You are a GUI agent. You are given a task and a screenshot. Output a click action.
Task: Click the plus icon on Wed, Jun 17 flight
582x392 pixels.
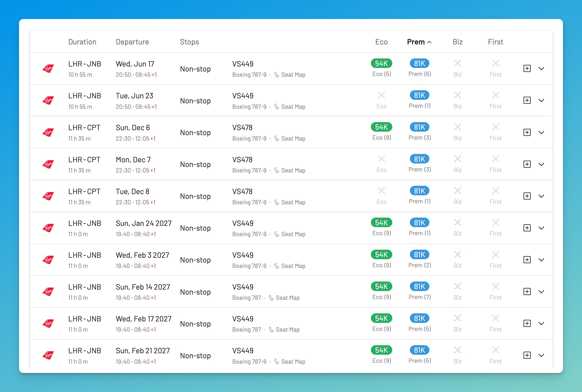point(527,68)
